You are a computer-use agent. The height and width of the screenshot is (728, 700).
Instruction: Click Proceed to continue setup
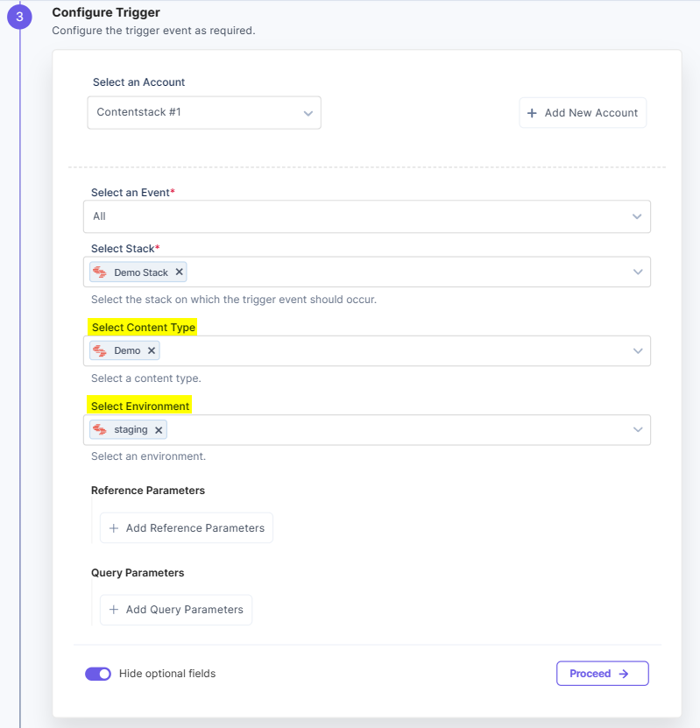pyautogui.click(x=603, y=673)
